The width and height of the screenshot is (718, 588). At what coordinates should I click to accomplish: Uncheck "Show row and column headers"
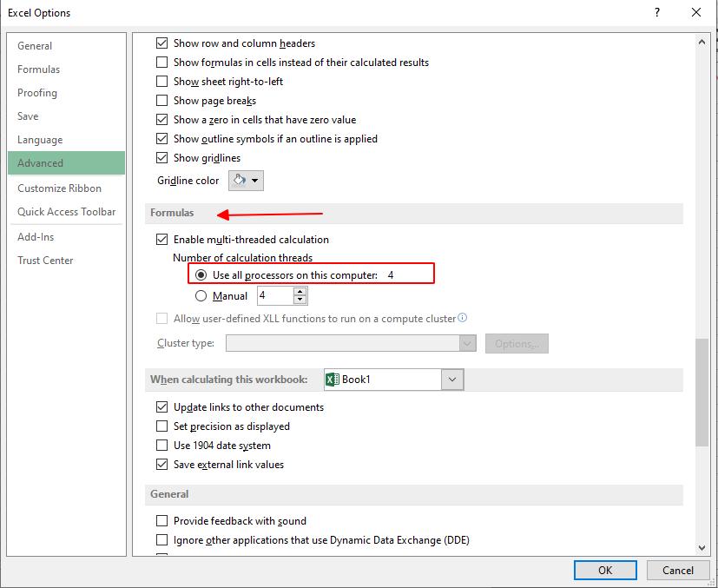tap(161, 43)
